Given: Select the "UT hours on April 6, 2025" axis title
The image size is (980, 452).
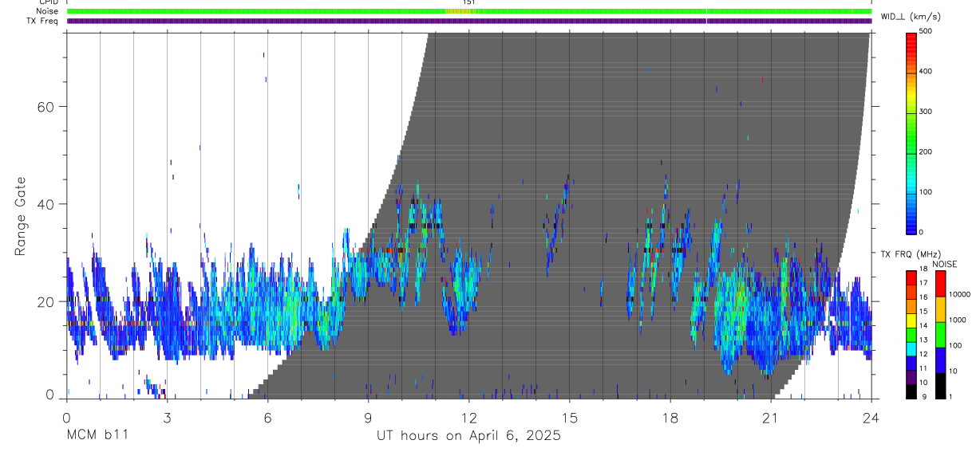Looking at the screenshot, I should coord(468,436).
